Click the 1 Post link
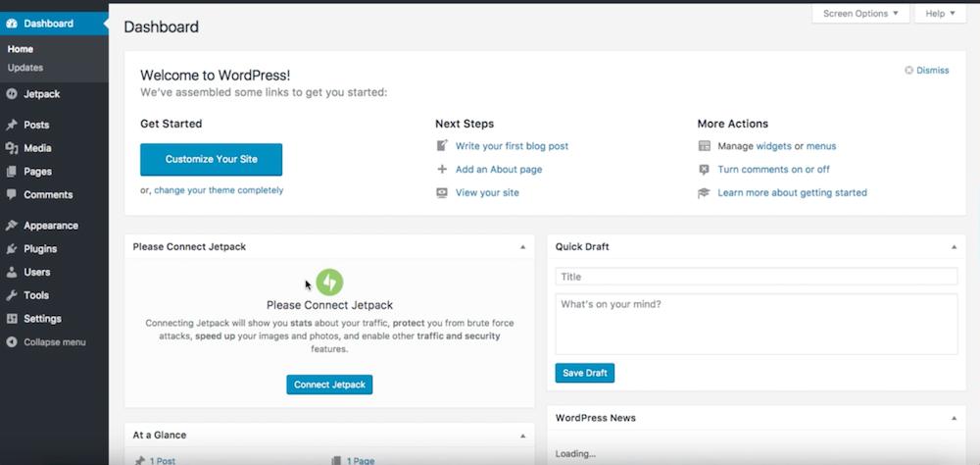Screen dimensions: 980x465 pyautogui.click(x=163, y=461)
